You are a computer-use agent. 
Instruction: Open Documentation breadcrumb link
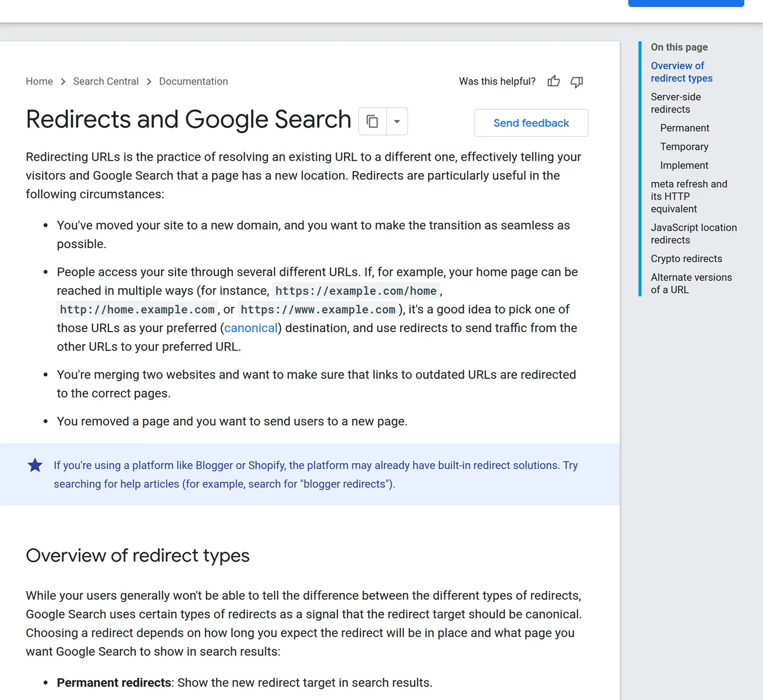[194, 82]
